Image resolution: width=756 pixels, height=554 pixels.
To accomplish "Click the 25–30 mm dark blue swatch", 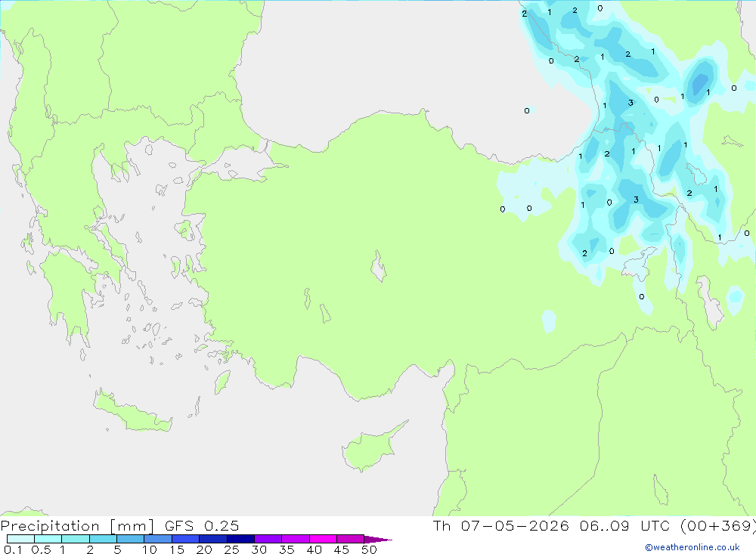I will tap(240, 539).
